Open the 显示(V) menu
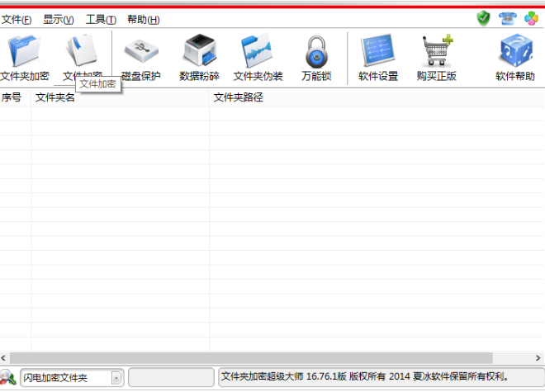This screenshot has width=545, height=392. coord(59,20)
